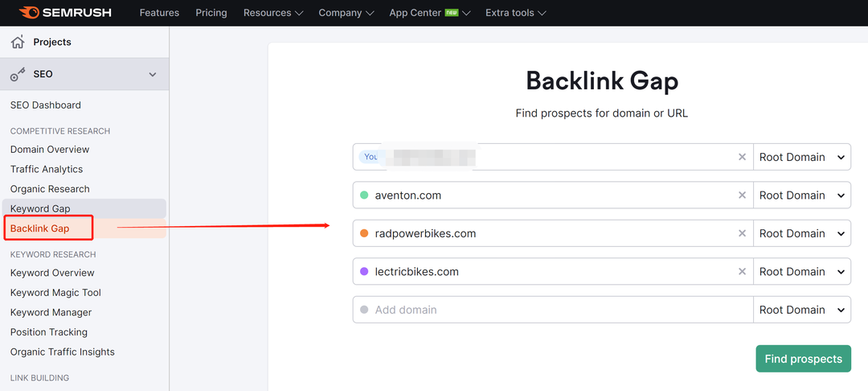The height and width of the screenshot is (391, 868).
Task: Click the SEO key icon
Action: (x=18, y=74)
